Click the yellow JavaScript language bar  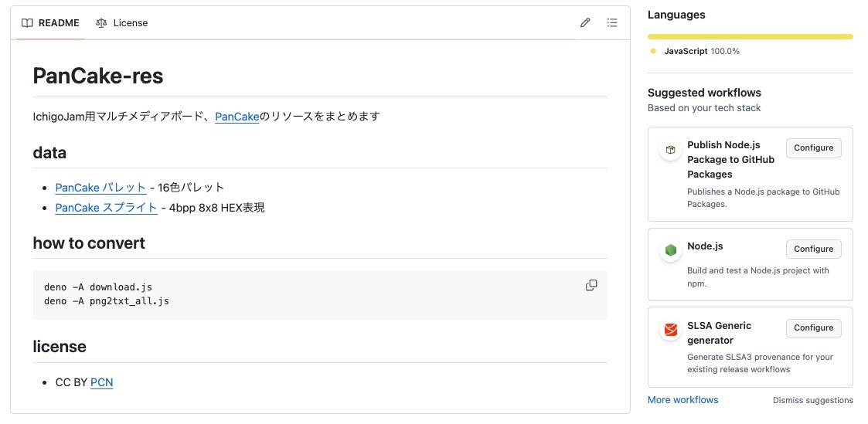click(x=750, y=36)
